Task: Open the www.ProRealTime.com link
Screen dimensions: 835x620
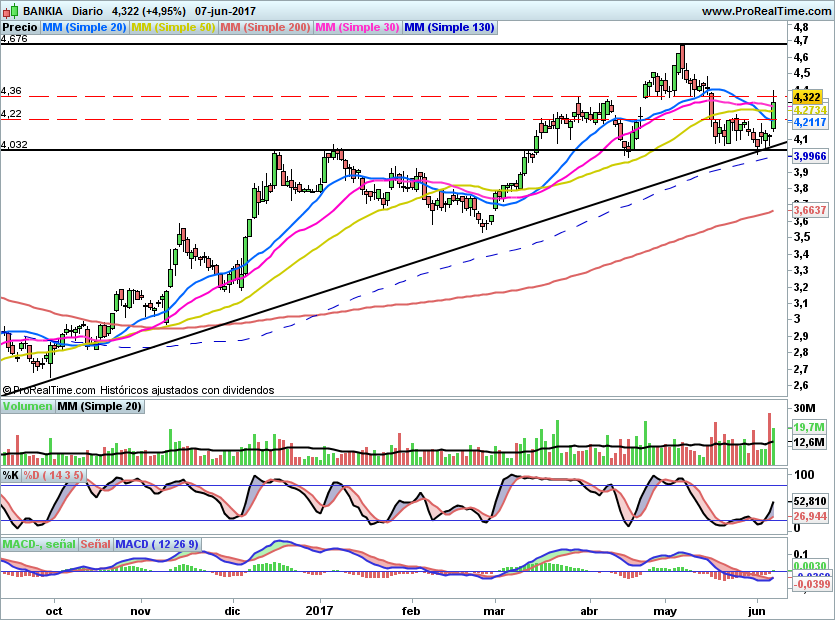Action: tap(766, 11)
